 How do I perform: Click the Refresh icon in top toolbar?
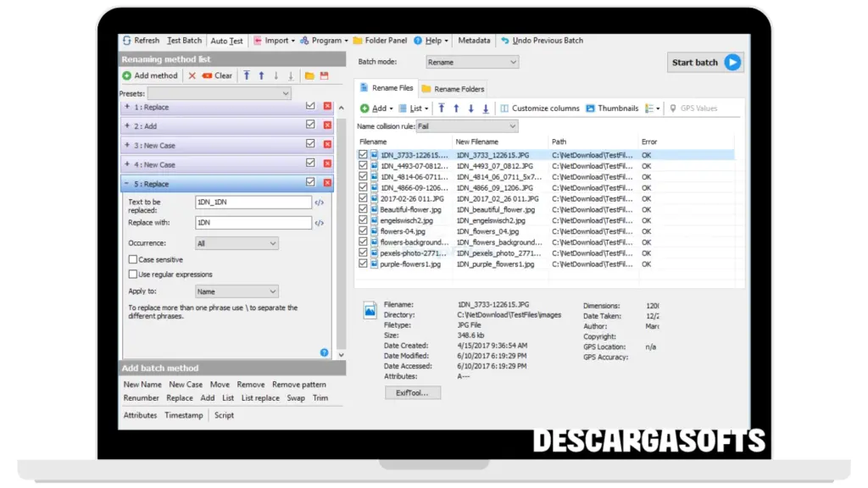pyautogui.click(x=127, y=41)
